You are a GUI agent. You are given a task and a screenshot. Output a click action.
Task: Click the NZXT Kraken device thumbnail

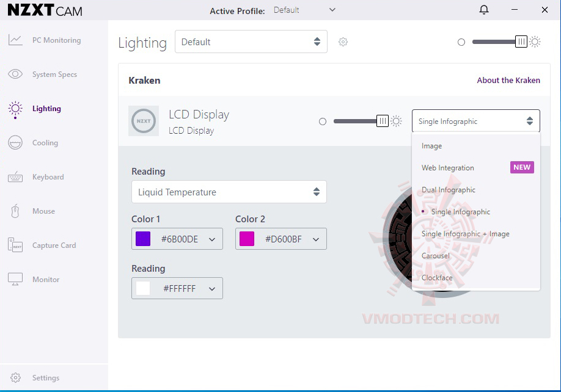pos(144,121)
